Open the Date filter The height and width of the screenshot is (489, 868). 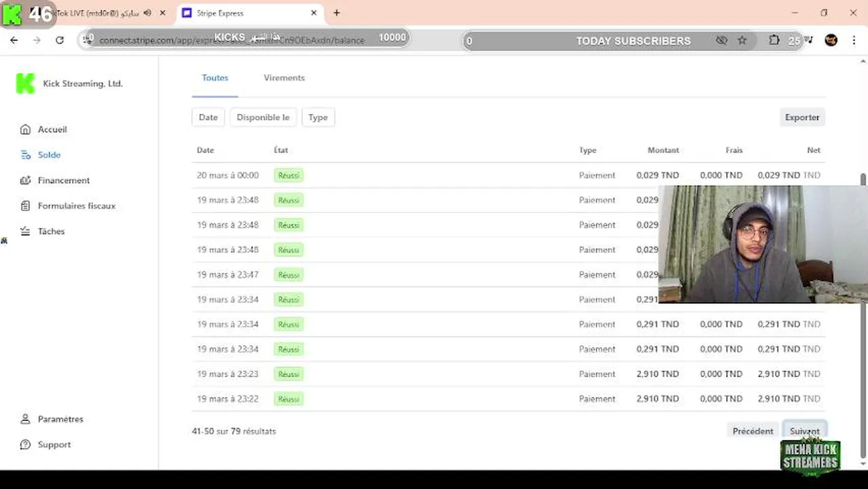tap(208, 117)
